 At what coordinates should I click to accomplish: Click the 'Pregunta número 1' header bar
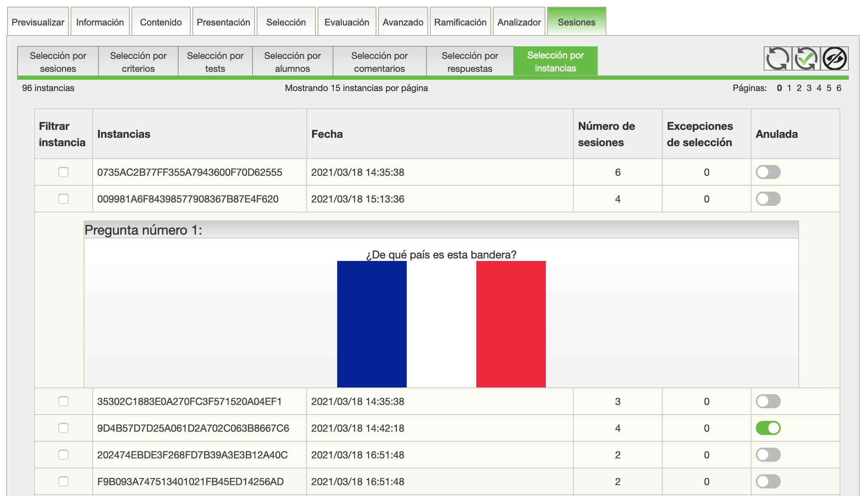pyautogui.click(x=441, y=230)
